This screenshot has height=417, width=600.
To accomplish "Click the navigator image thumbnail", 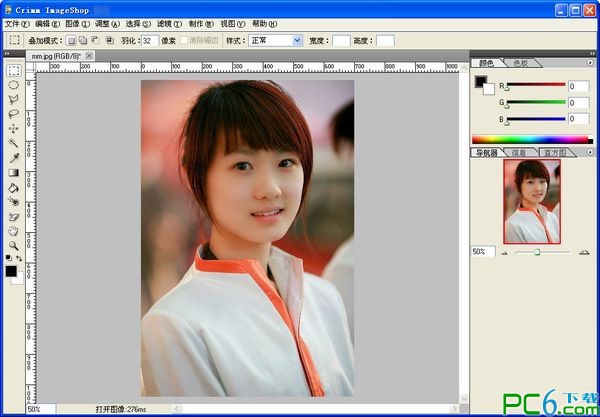I will point(532,202).
